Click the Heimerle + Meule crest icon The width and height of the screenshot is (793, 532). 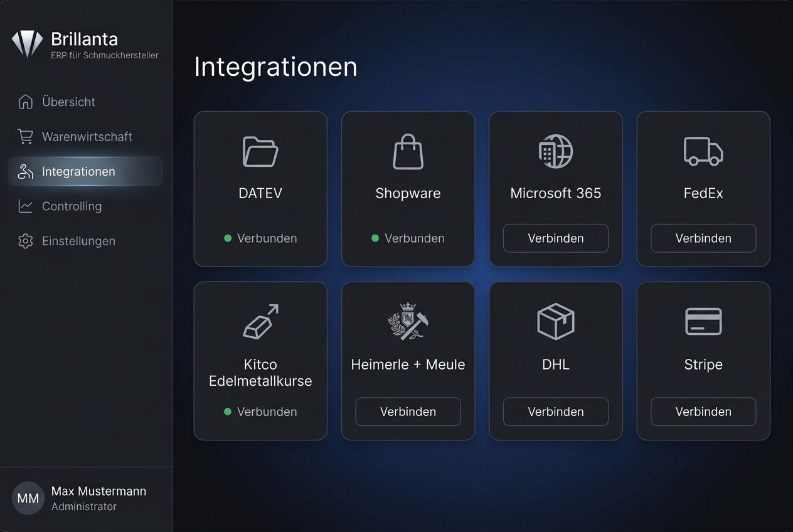[408, 321]
